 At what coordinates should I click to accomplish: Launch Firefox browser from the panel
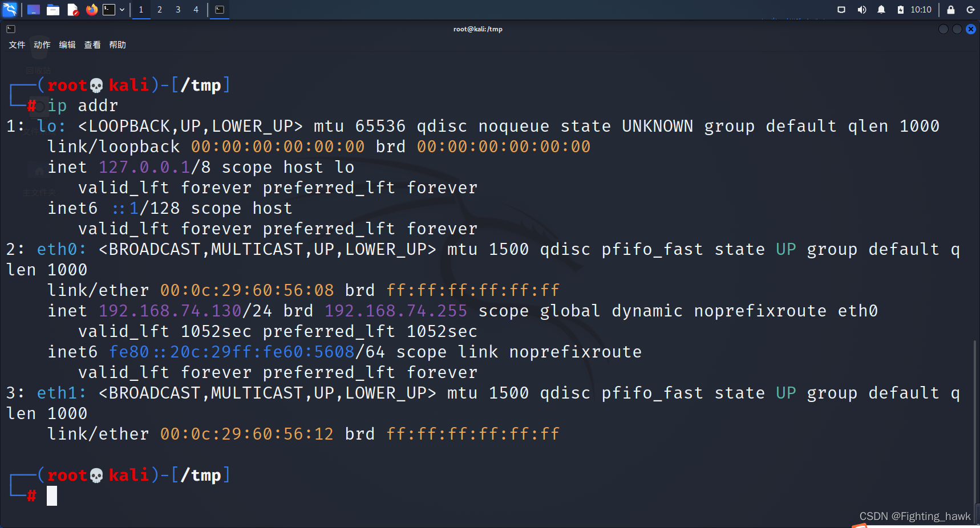[x=91, y=10]
